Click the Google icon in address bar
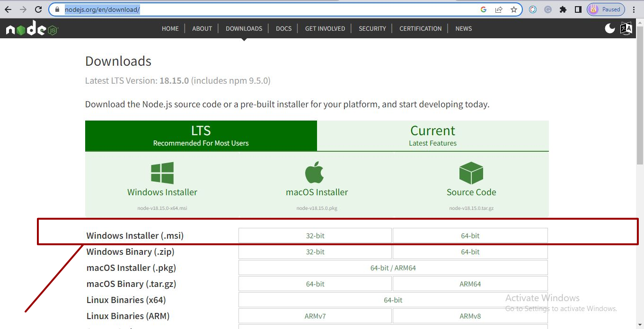Image resolution: width=644 pixels, height=329 pixels. (x=484, y=9)
